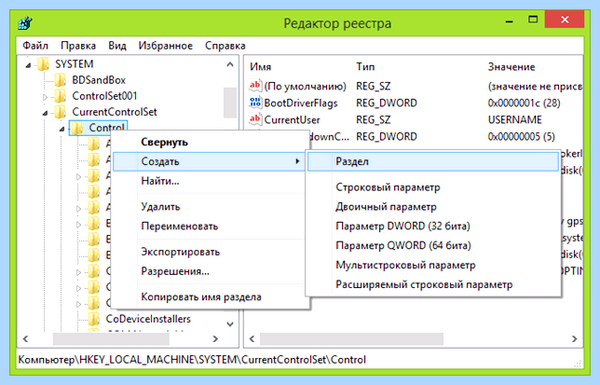Image resolution: width=600 pixels, height=385 pixels.
Task: Click tree pane scroll left arrow
Action: 26,339
